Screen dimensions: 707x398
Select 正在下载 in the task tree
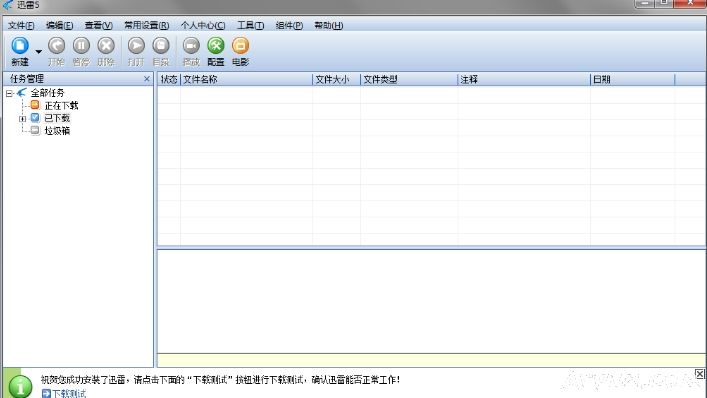(61, 105)
